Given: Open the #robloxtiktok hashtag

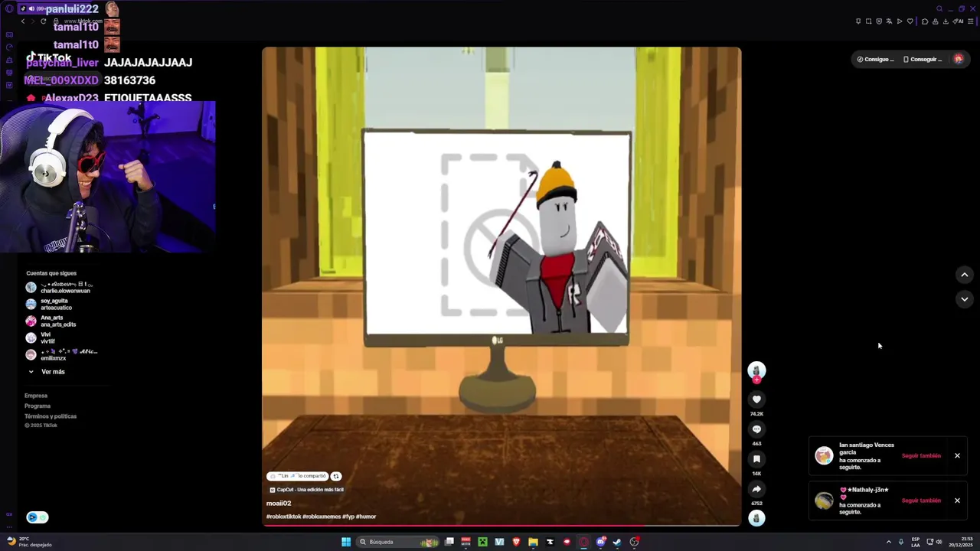Looking at the screenshot, I should (x=283, y=517).
